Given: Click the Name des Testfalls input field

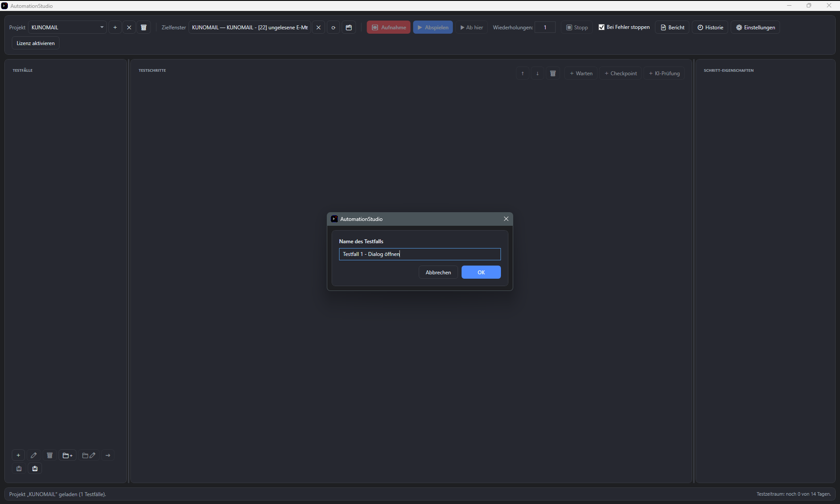Looking at the screenshot, I should tap(420, 254).
